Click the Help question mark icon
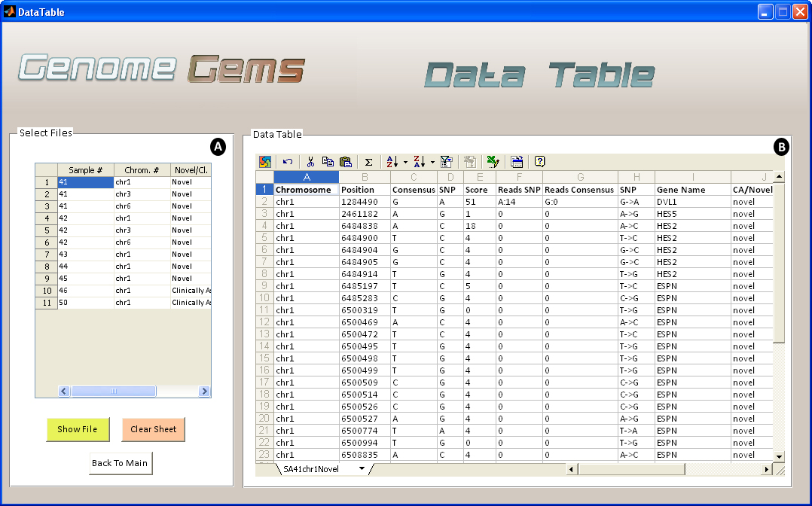Viewport: 812px width, 506px height. pyautogui.click(x=539, y=162)
